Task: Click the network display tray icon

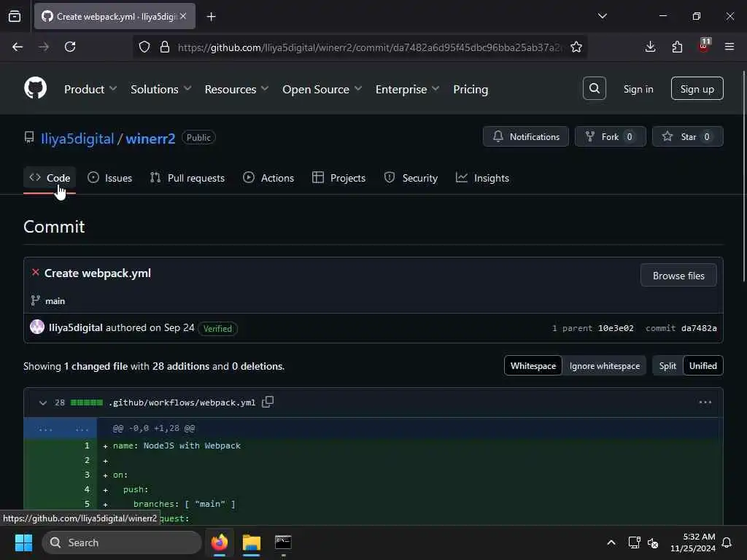Action: coord(634,542)
